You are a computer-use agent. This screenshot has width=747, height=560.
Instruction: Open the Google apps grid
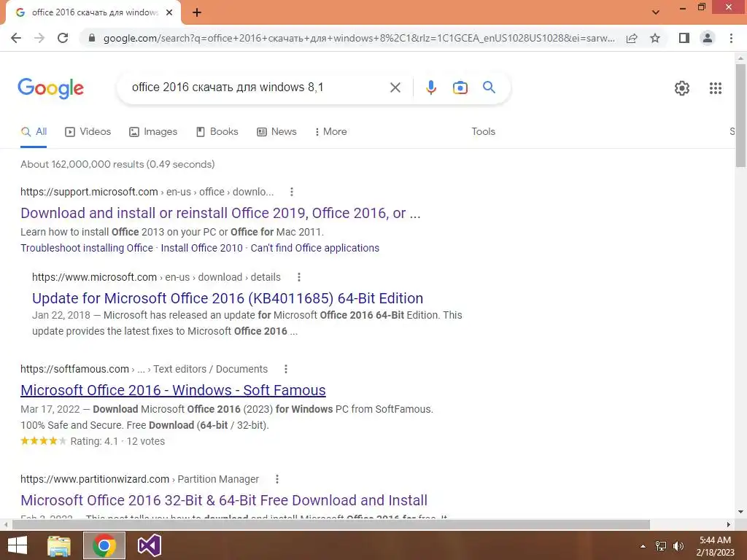click(716, 88)
